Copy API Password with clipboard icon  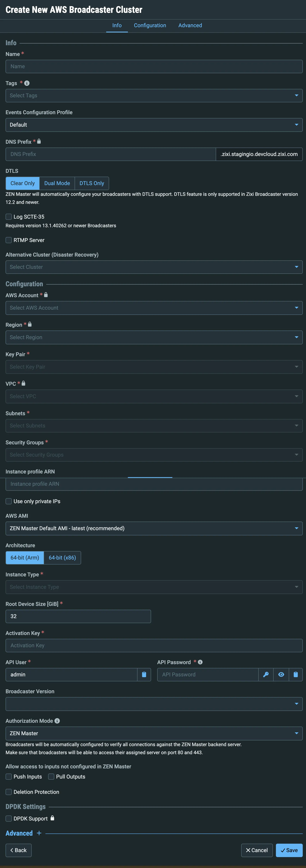click(296, 675)
